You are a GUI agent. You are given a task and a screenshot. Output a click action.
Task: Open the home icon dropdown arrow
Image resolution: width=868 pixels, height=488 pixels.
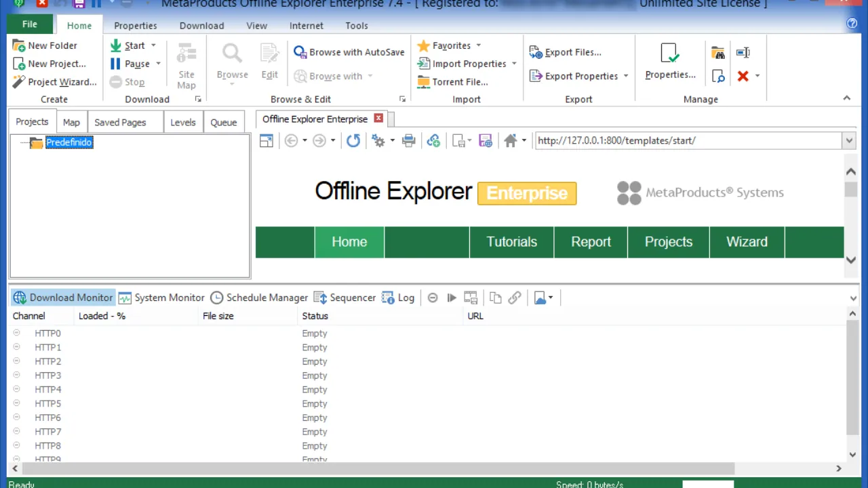(x=524, y=140)
